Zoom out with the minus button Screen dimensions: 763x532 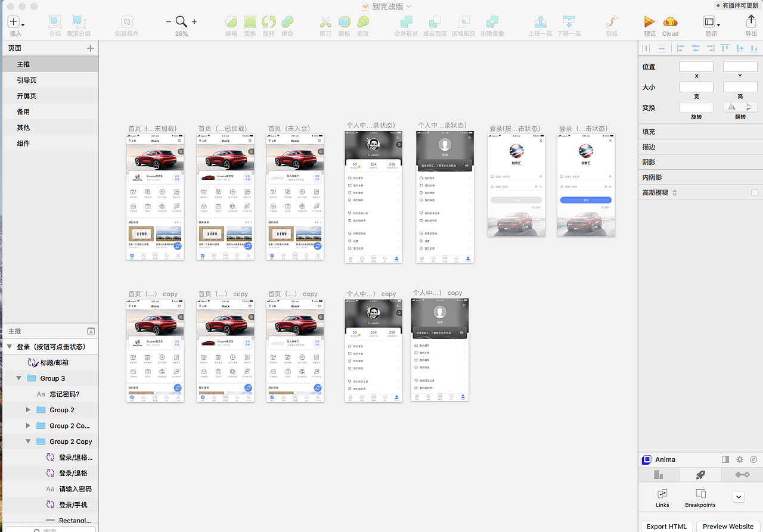click(x=169, y=21)
